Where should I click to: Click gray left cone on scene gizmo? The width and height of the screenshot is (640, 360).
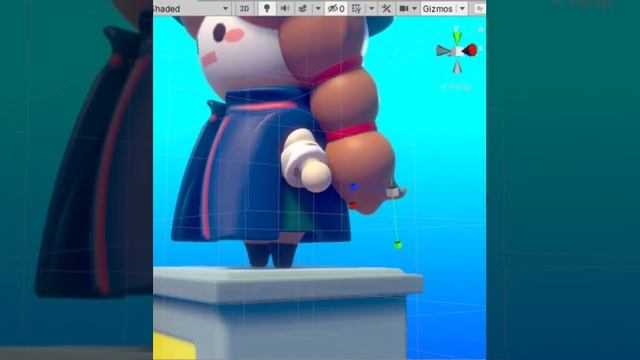click(x=443, y=51)
